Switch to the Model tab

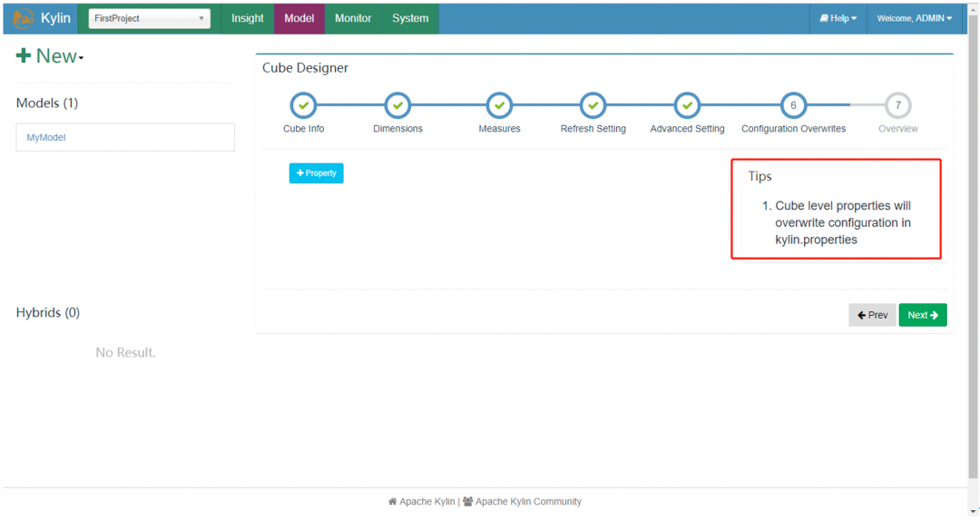(x=299, y=18)
